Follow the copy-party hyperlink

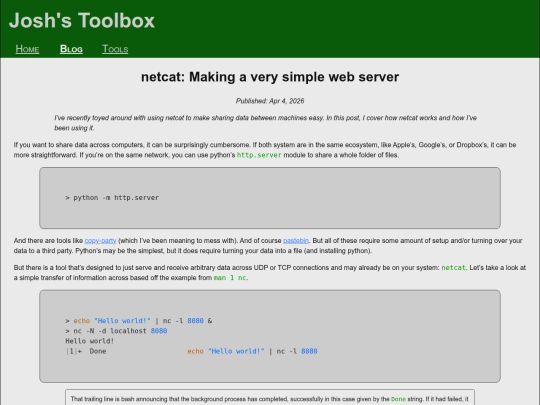coord(101,241)
